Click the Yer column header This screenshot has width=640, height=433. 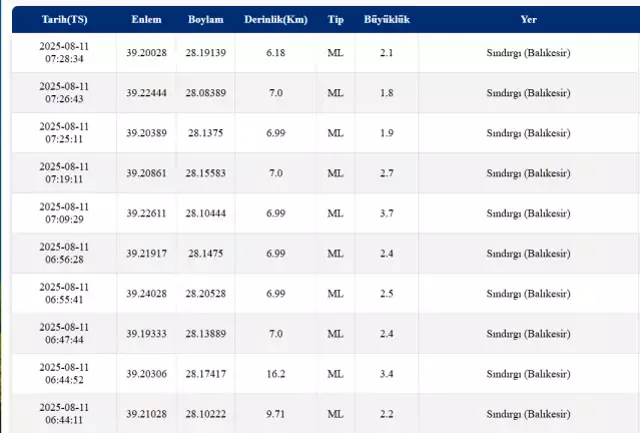[x=529, y=20]
